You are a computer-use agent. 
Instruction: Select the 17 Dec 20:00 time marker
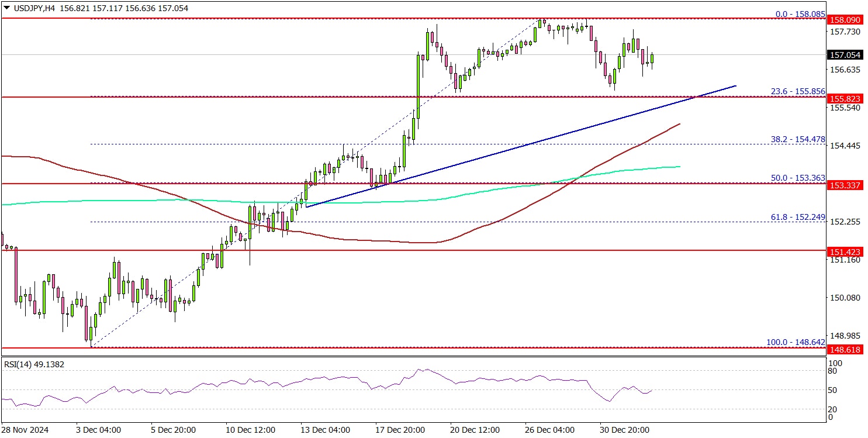point(401,429)
